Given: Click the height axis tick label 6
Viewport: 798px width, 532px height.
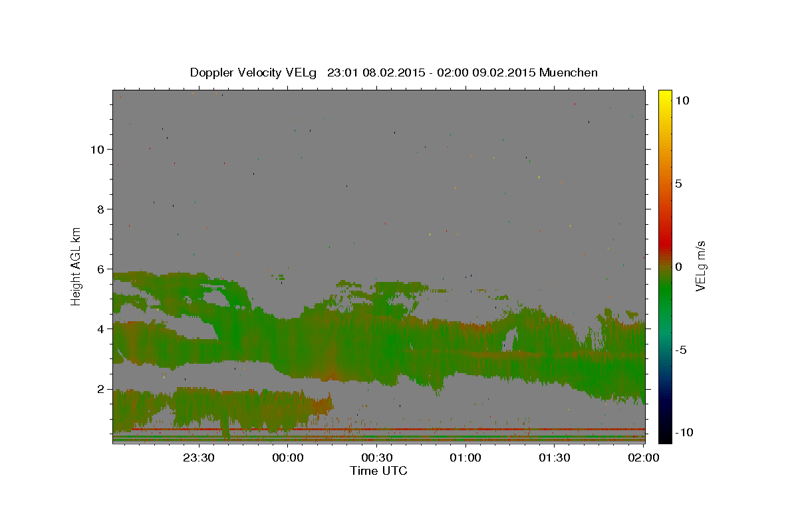Looking at the screenshot, I should pos(102,269).
